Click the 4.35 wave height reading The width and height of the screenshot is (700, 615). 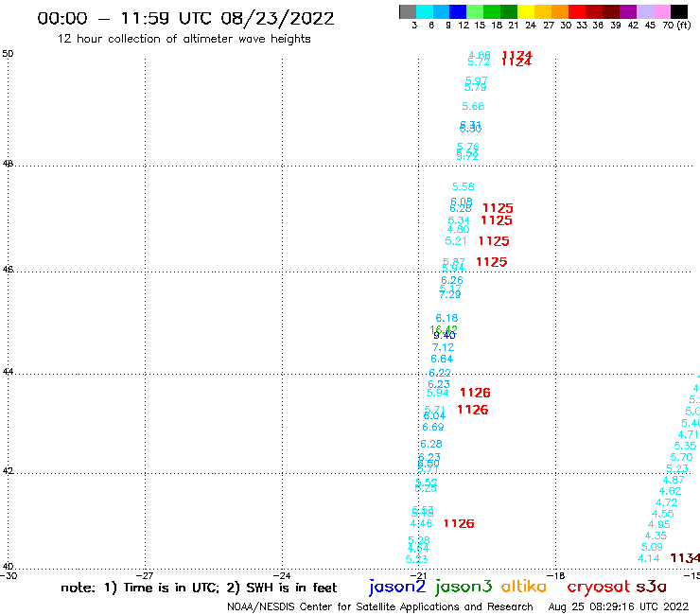click(656, 536)
